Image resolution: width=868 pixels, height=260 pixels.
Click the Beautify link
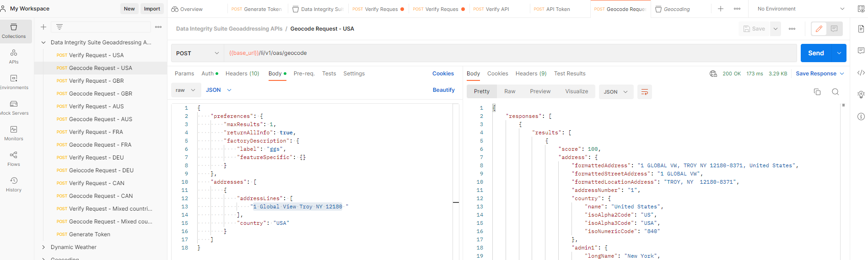click(x=443, y=90)
